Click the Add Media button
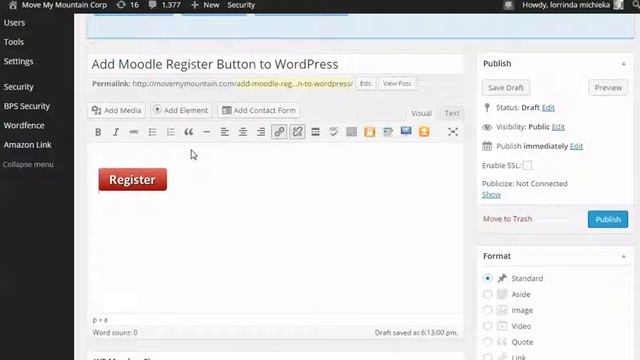640x360 pixels. pyautogui.click(x=117, y=110)
